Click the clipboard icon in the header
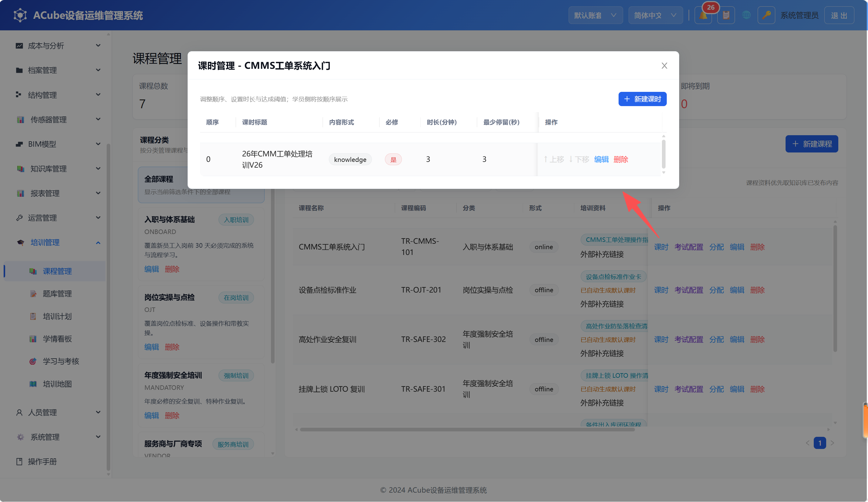Screen dimensions: 868x502 (726, 15)
